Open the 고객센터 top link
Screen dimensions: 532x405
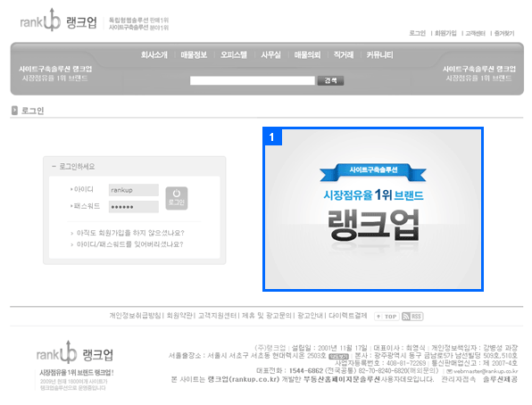(x=475, y=33)
